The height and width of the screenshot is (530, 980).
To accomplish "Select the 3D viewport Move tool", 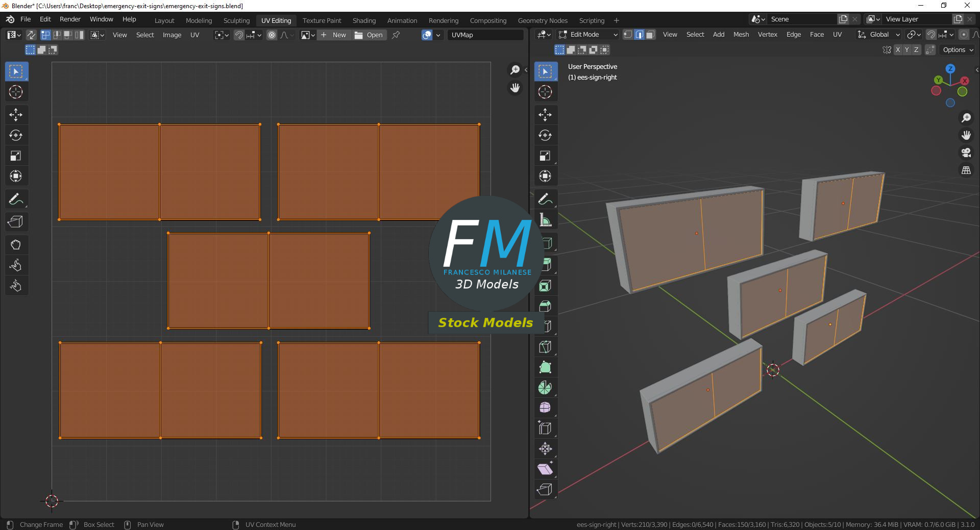I will pyautogui.click(x=545, y=115).
